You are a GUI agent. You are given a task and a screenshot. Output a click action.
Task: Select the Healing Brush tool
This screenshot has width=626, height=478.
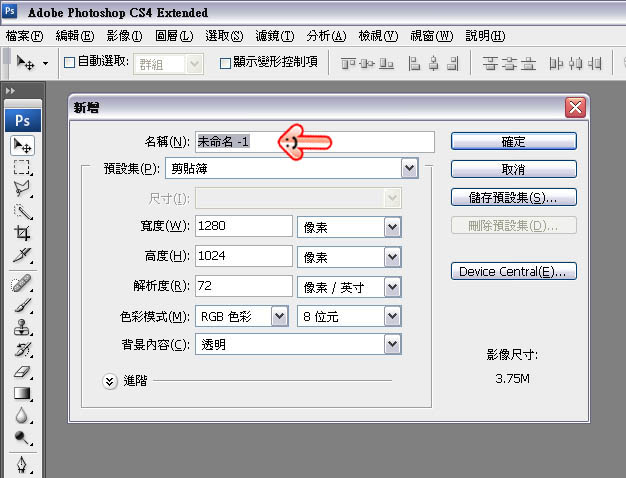(22, 283)
